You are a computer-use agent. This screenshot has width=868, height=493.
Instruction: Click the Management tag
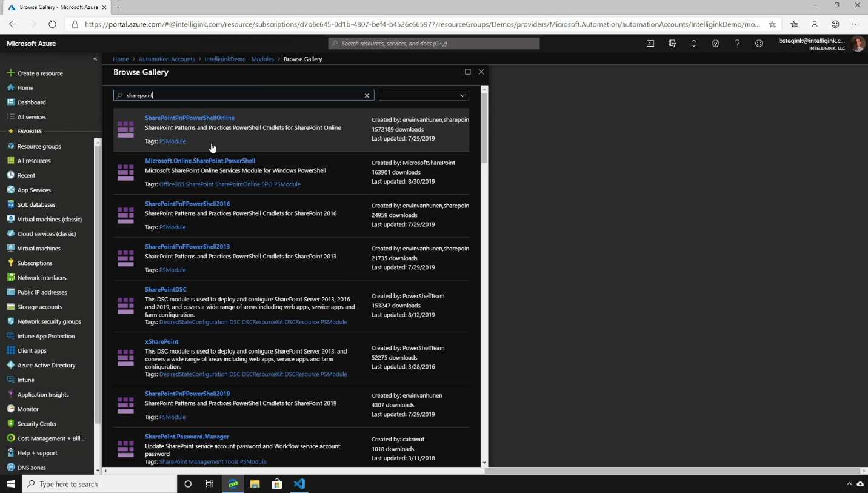(206, 462)
